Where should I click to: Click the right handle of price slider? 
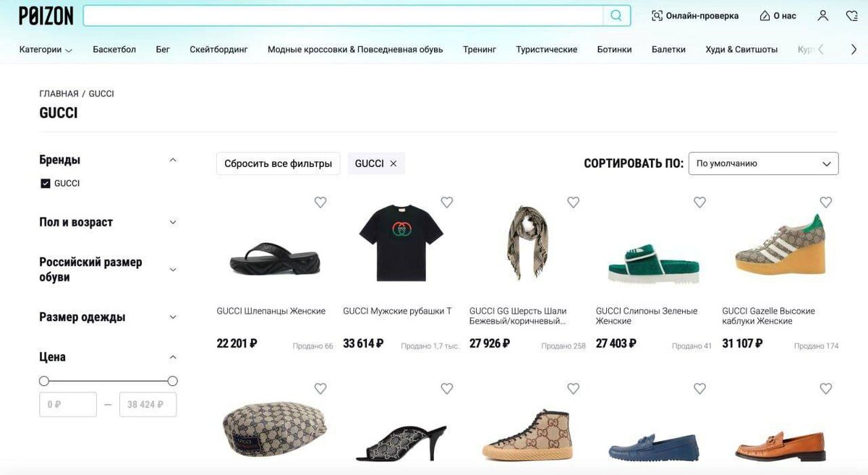coord(172,381)
